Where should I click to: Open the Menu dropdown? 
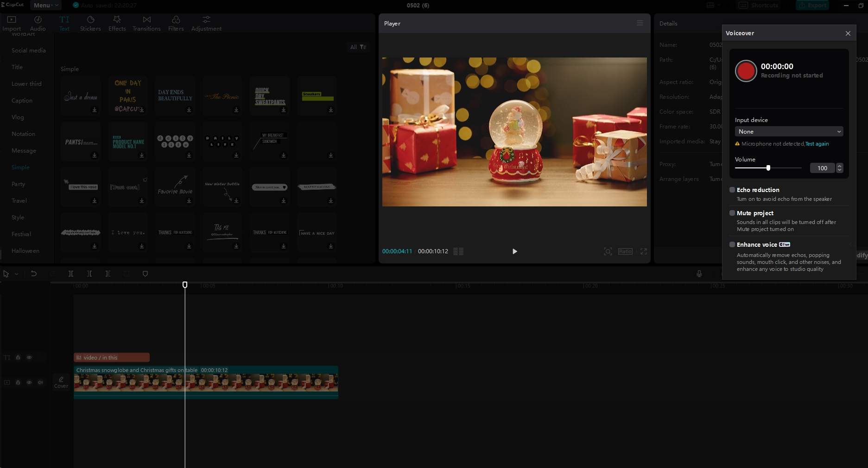(45, 5)
